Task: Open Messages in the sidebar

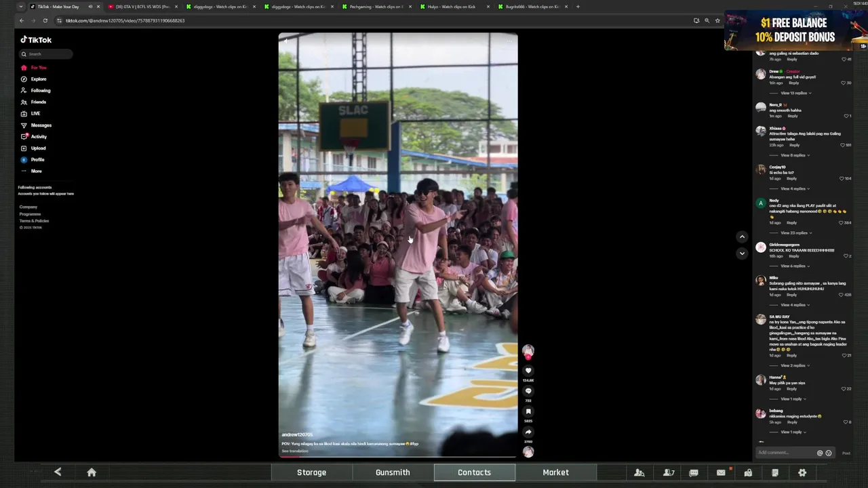Action: [36, 125]
